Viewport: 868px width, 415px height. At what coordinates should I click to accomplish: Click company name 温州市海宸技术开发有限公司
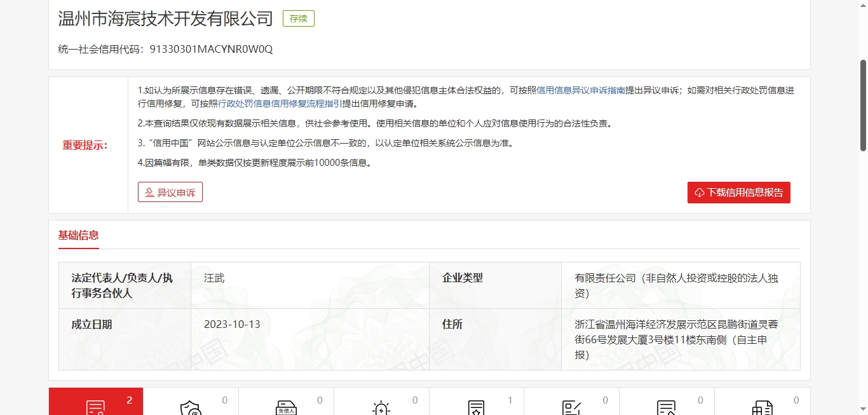coord(166,18)
